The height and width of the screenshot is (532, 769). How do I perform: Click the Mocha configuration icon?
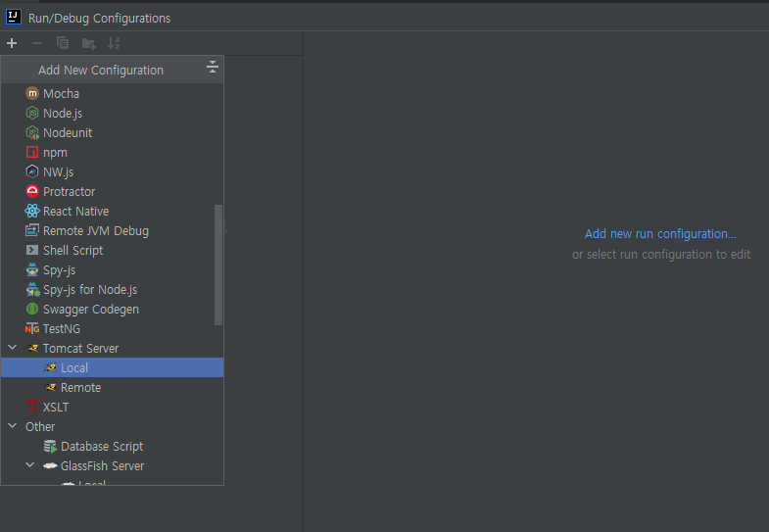pyautogui.click(x=32, y=93)
